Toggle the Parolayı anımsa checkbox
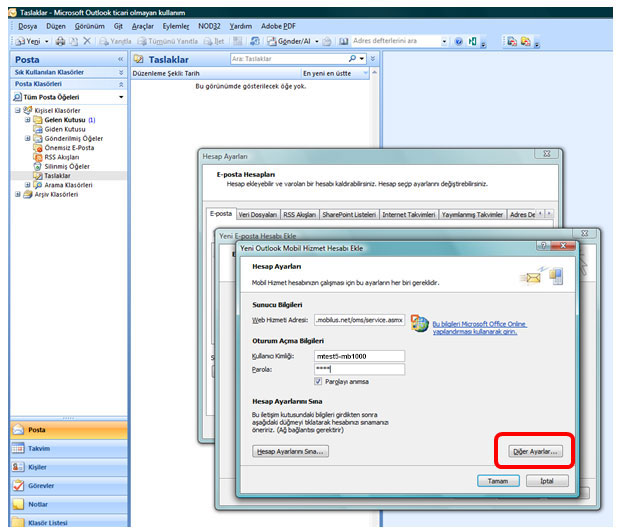 click(x=318, y=381)
